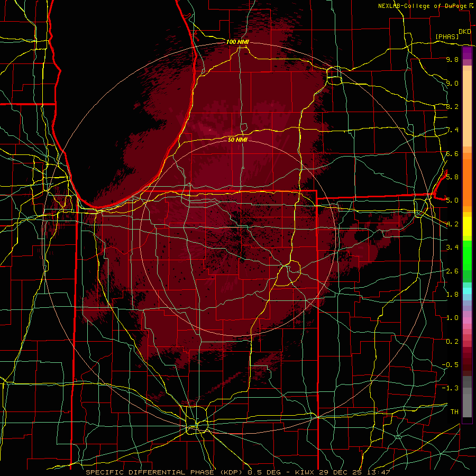Click the 5.8 value on the color scale
The image size is (476, 476).
tap(452, 177)
